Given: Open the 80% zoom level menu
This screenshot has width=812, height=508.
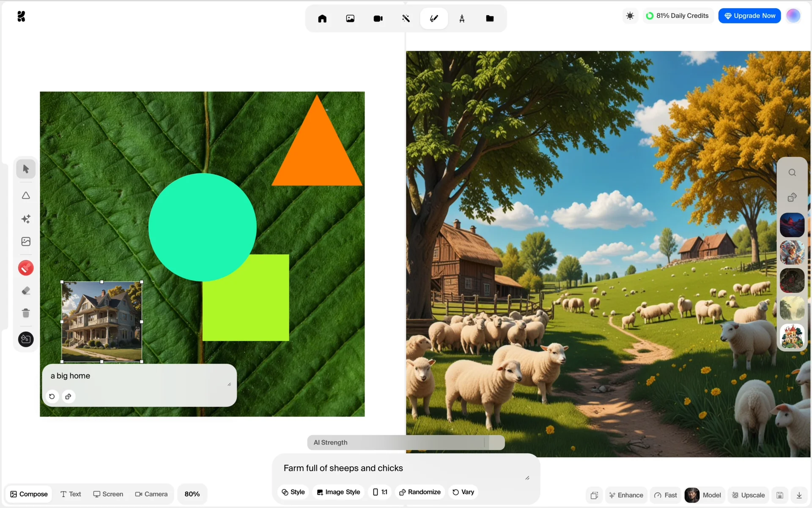Looking at the screenshot, I should click(192, 494).
